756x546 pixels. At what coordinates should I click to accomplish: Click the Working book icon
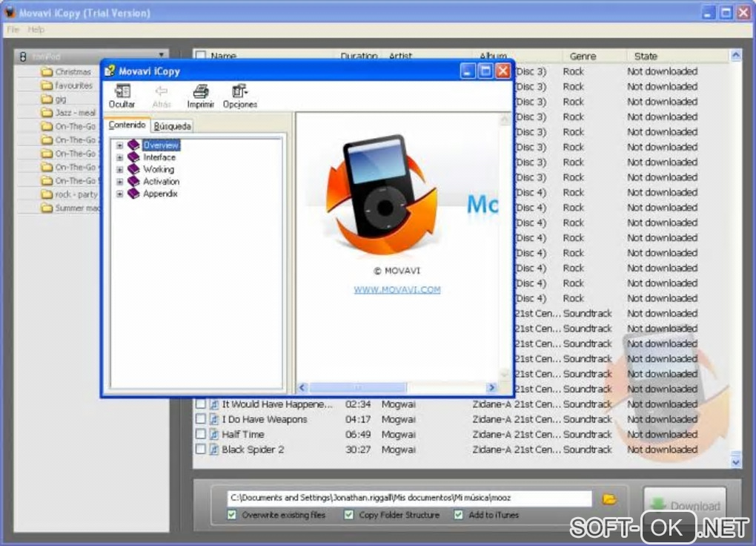(x=133, y=169)
